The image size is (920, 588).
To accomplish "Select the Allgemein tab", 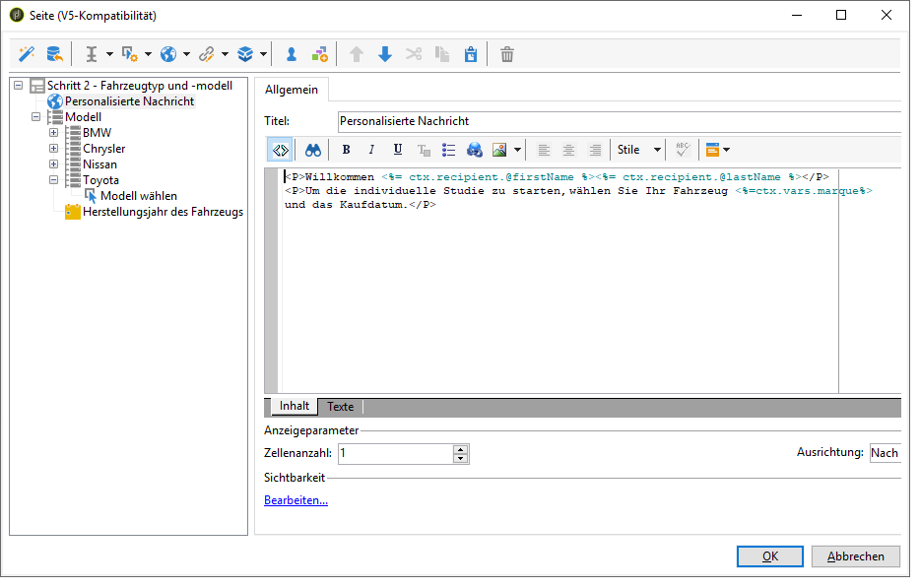I will pos(292,90).
